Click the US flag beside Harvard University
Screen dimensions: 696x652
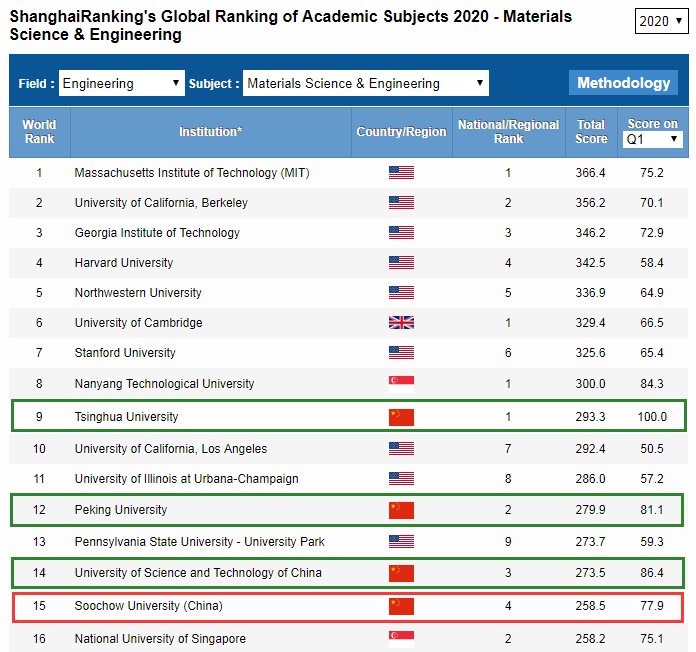click(x=401, y=263)
